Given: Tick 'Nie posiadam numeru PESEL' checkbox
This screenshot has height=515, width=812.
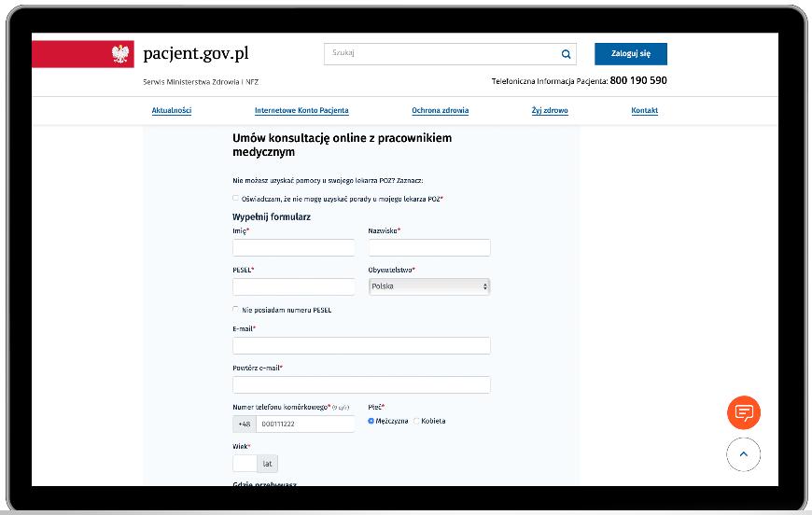Looking at the screenshot, I should [236, 310].
